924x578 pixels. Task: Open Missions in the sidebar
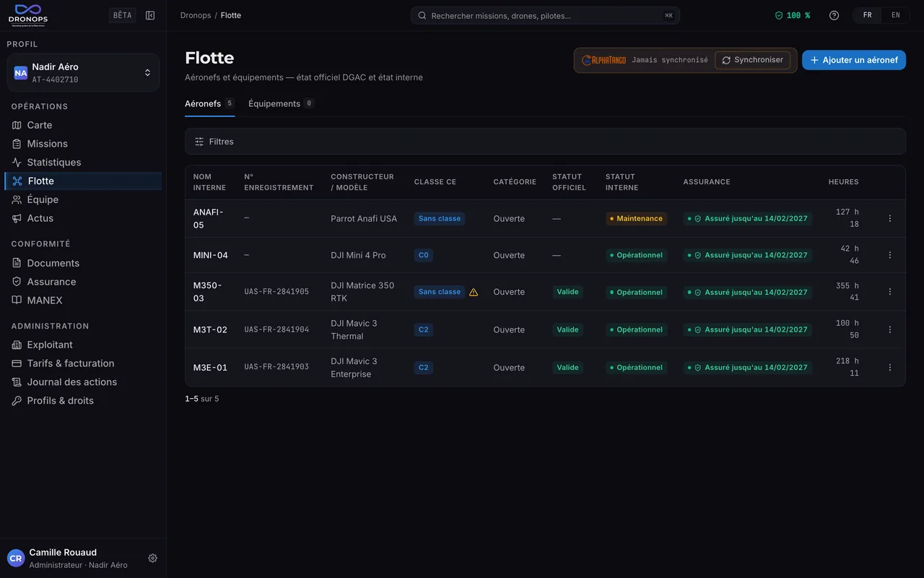coord(83,144)
